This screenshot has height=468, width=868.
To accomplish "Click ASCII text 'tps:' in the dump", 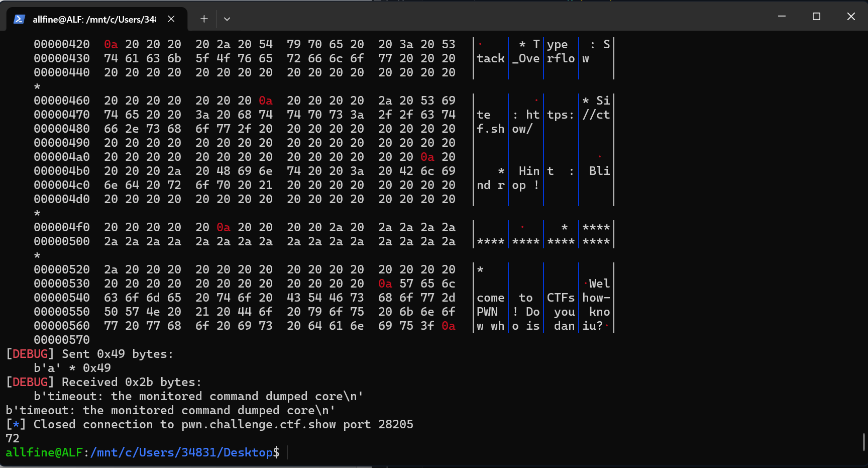I will tap(561, 115).
